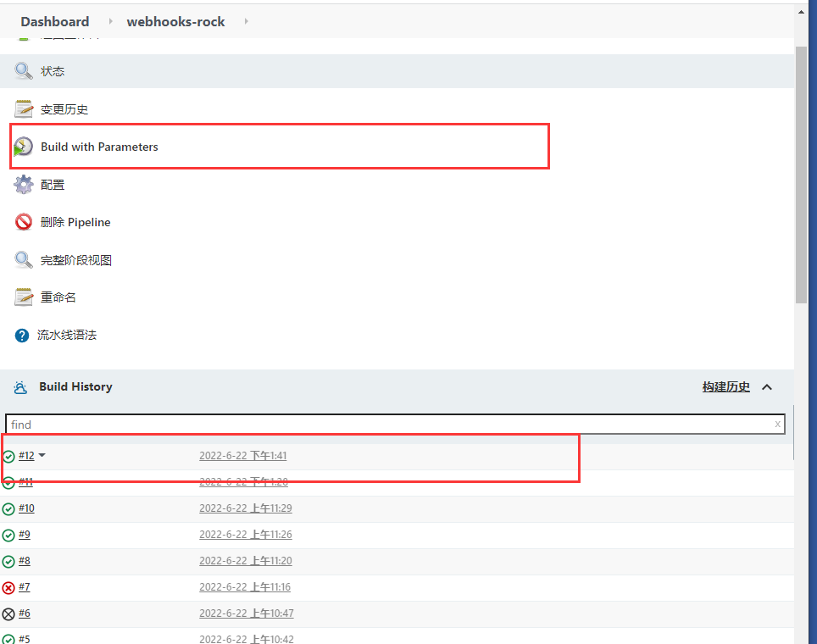The image size is (817, 644).
Task: Open failed build #7 link
Action: [x=25, y=587]
